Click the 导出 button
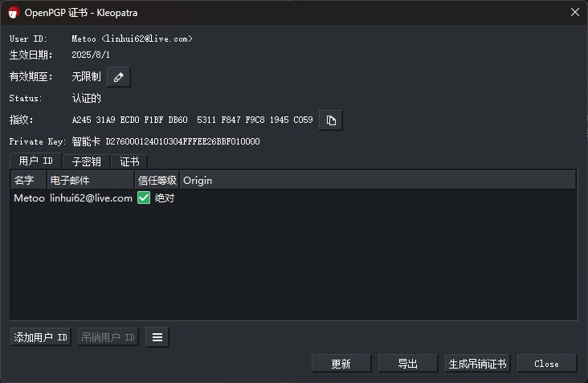This screenshot has height=383, width=588. [x=408, y=364]
